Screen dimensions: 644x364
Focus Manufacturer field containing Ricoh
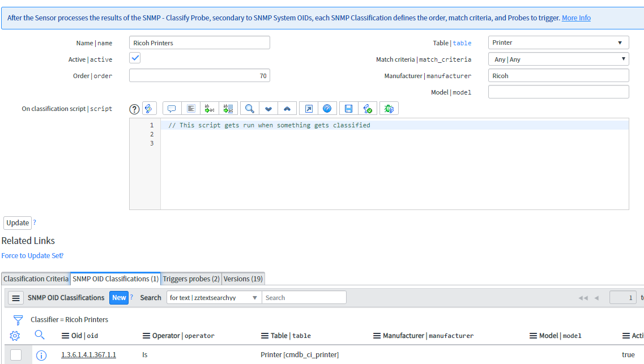(x=558, y=75)
